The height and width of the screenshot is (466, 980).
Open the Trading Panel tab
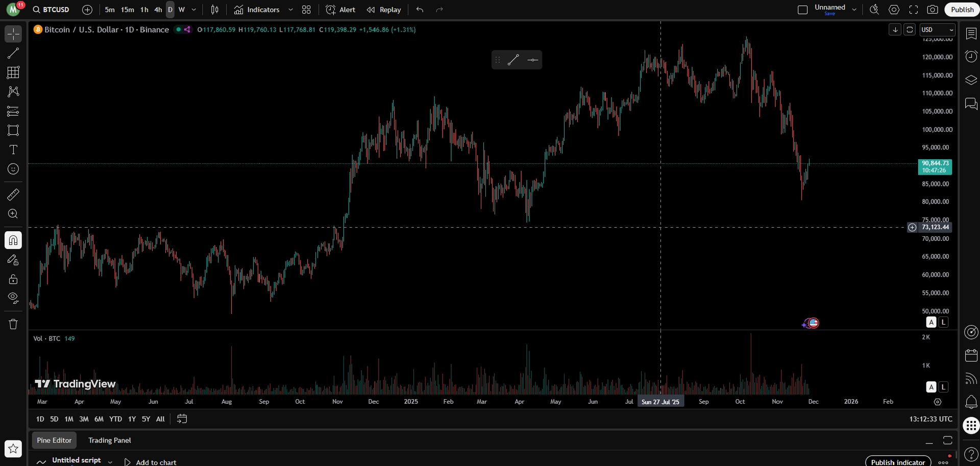(x=110, y=440)
